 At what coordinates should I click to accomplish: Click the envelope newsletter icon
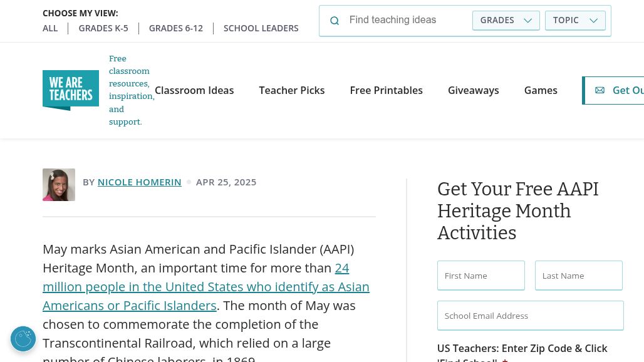coord(600,90)
